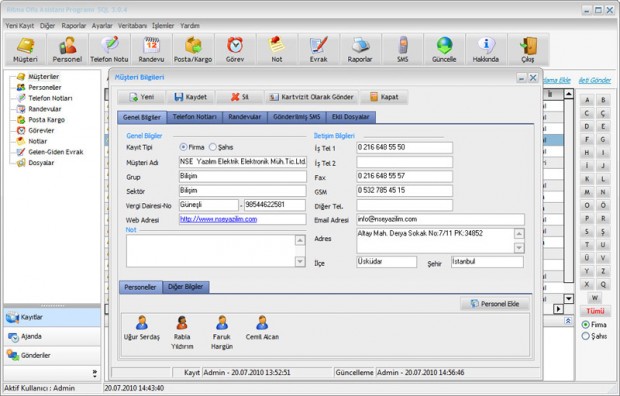Open the Kayıtlar navigation pane

(52, 317)
